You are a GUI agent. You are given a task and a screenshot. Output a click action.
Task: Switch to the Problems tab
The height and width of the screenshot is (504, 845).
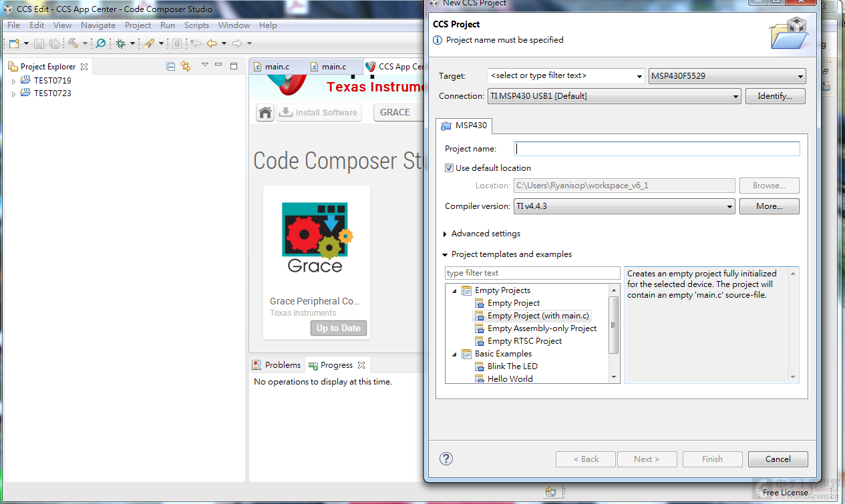277,365
